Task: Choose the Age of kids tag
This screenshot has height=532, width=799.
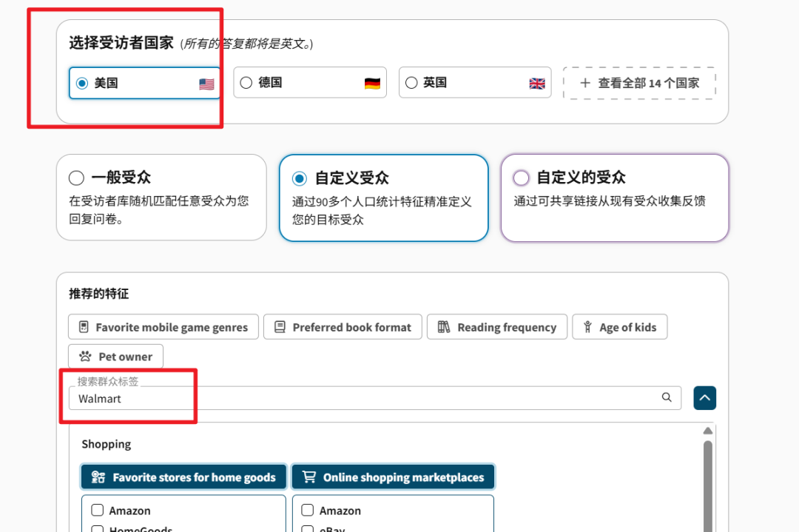Action: pyautogui.click(x=619, y=327)
